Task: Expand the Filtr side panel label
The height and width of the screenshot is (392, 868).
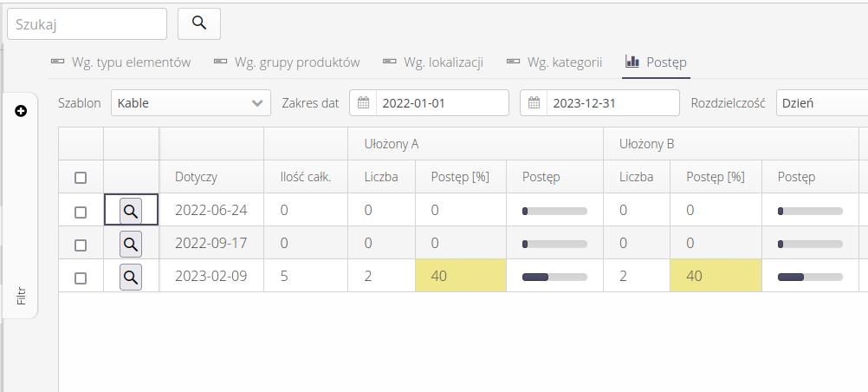Action: click(21, 296)
